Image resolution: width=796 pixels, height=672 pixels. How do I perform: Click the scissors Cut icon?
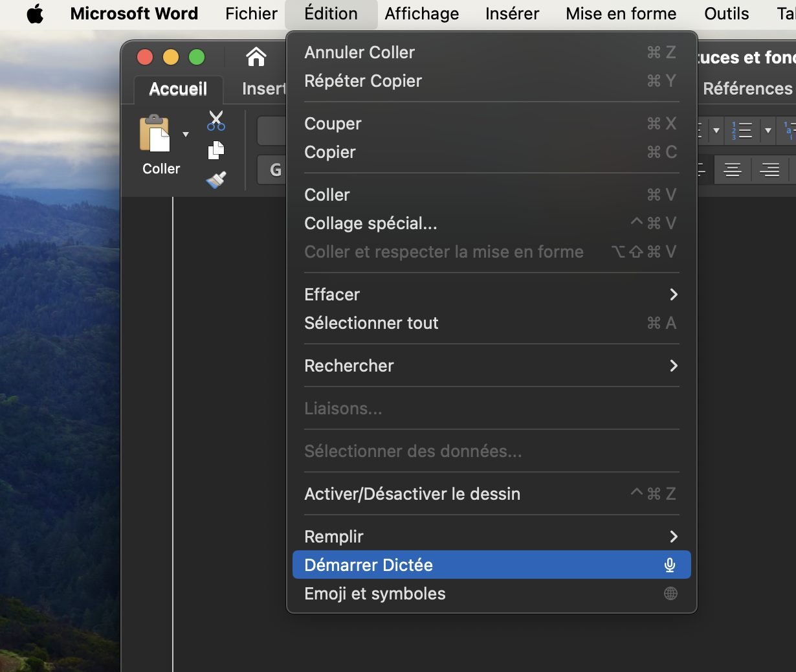216,120
